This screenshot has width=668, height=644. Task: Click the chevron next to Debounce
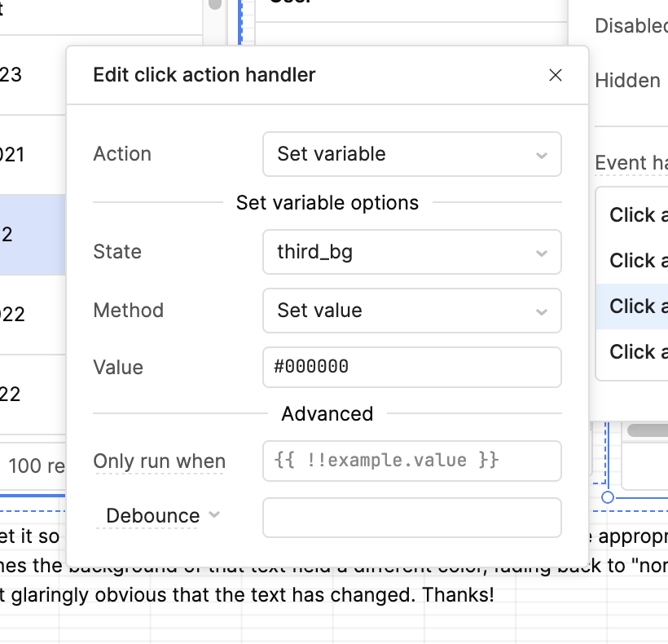click(214, 515)
